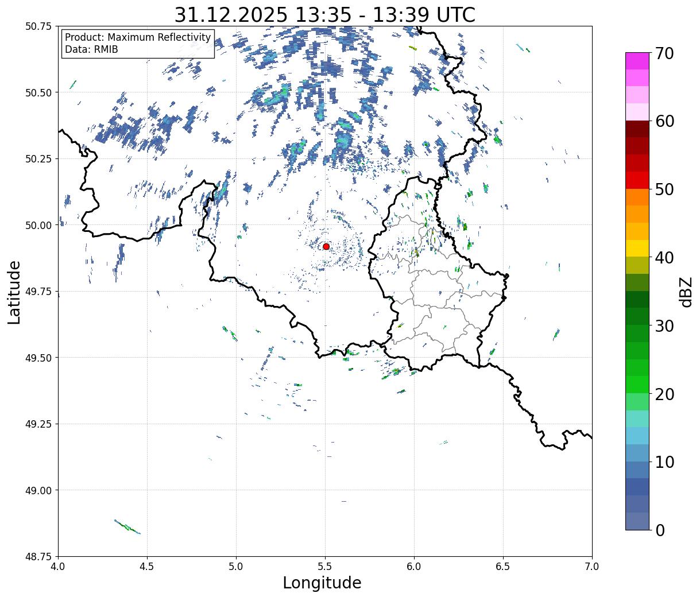Image resolution: width=700 pixels, height=597 pixels.
Task: Click latitude tick label 49.00
Action: pos(38,490)
